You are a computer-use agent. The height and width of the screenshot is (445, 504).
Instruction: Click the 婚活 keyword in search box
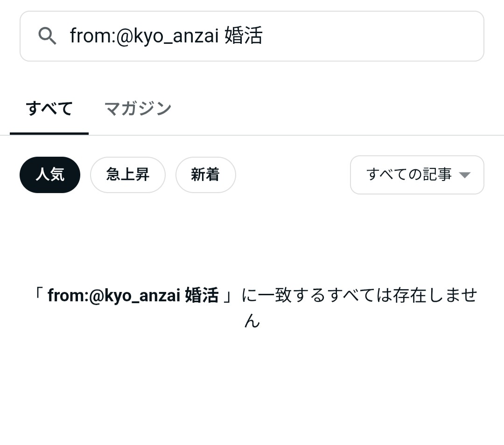tap(243, 36)
